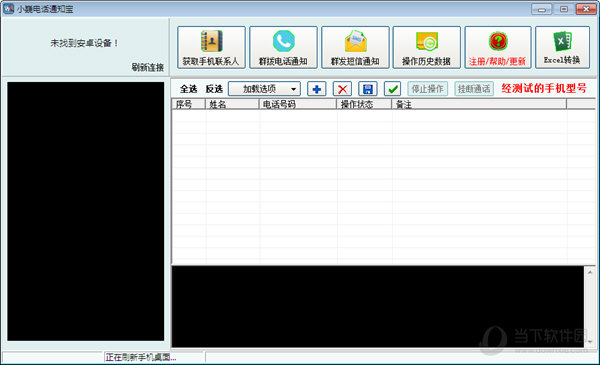Minimize the 小猿电话通知宝 window
Screen dimensions: 600x365
pos(541,9)
